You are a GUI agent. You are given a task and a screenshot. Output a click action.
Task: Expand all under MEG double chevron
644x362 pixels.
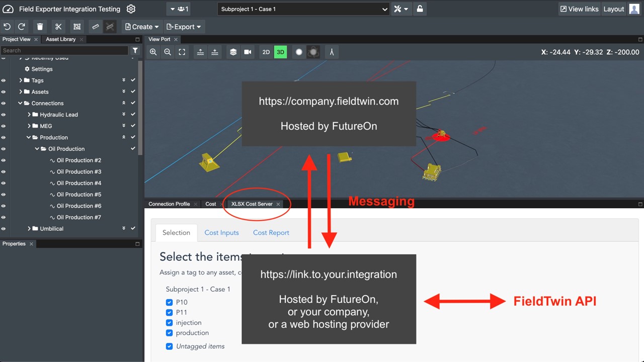(124, 126)
